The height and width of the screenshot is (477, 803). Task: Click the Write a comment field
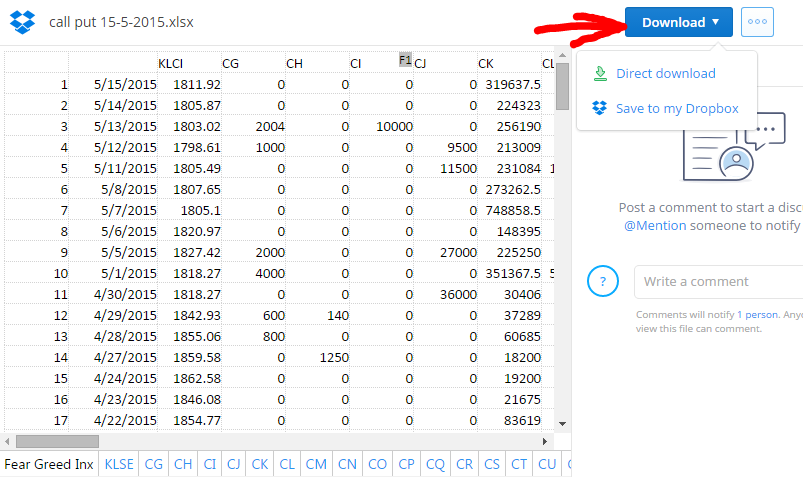(x=719, y=282)
